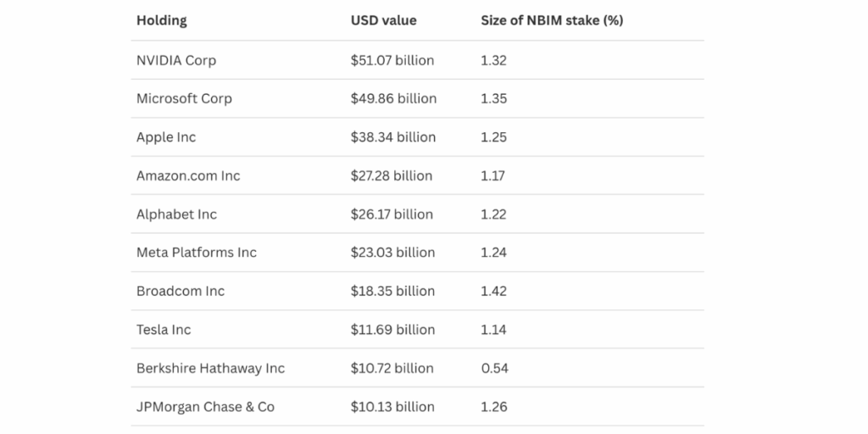Select the $38.34 billion value
This screenshot has width=868, height=434.
click(x=393, y=137)
